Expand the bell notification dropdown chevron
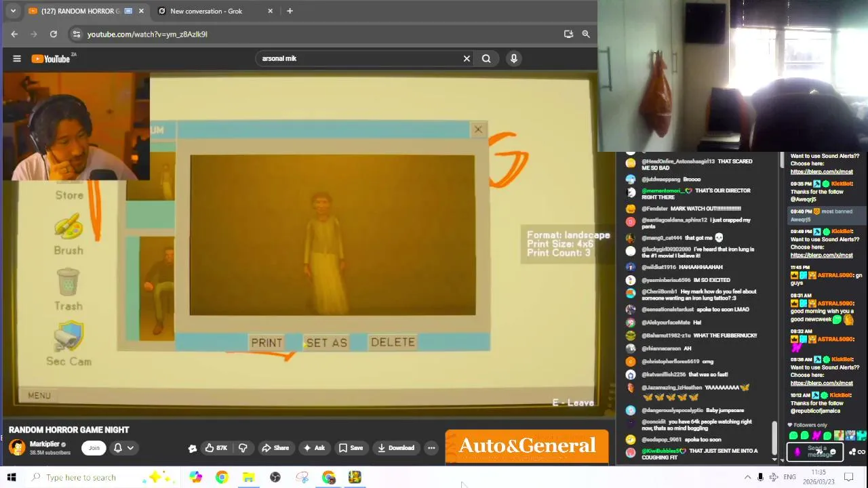 click(131, 448)
